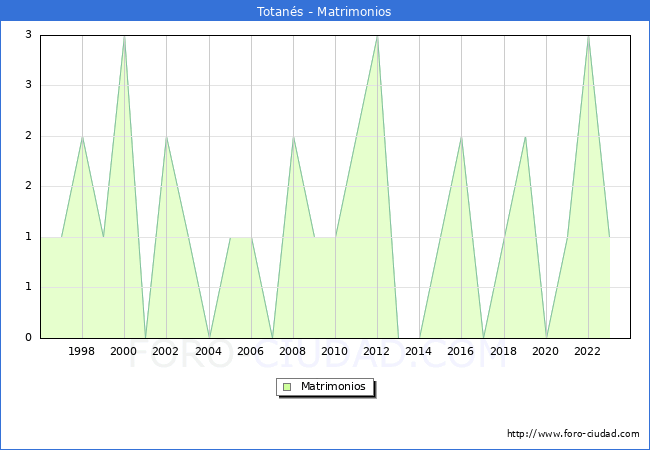Click the 0 y-axis label
The image size is (650, 450).
tap(28, 337)
